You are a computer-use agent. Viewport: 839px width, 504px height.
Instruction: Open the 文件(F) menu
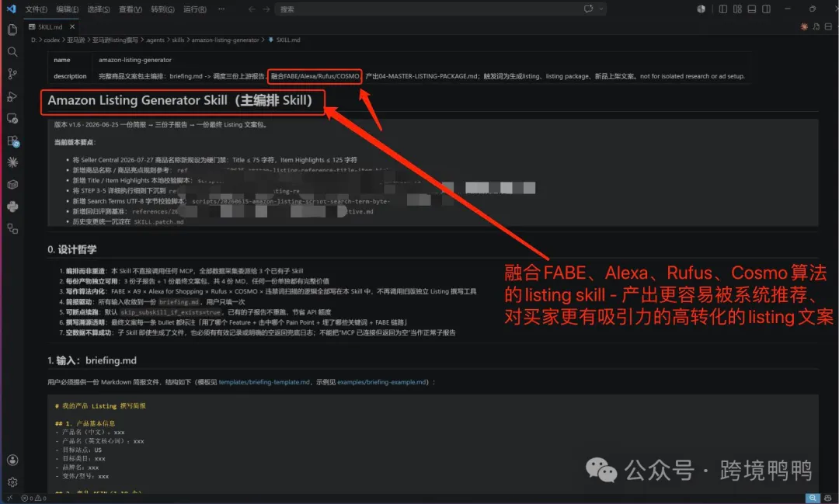coord(37,9)
